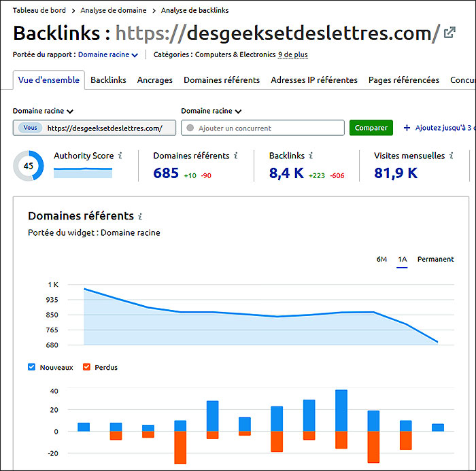Select the 1A time range
This screenshot has height=471, width=476.
pyautogui.click(x=403, y=259)
